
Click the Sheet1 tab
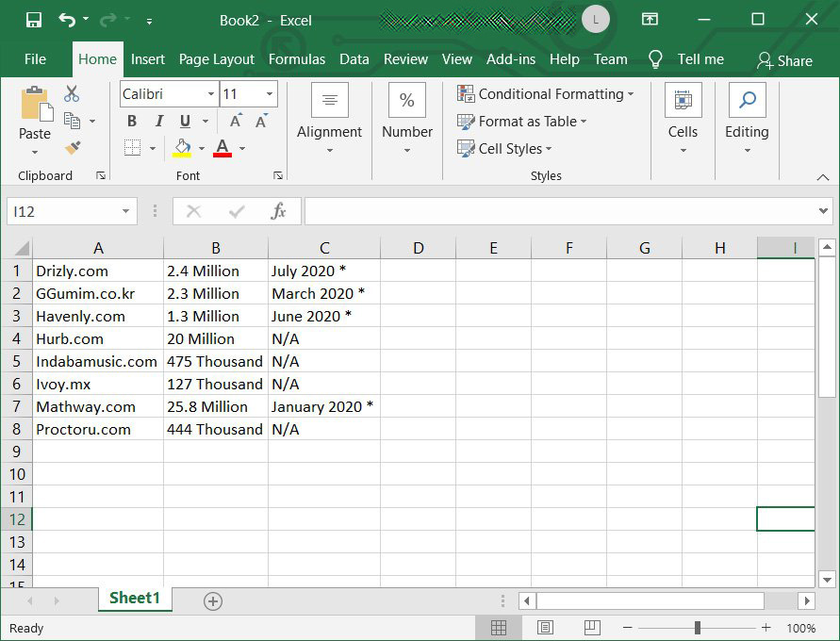[x=135, y=599]
